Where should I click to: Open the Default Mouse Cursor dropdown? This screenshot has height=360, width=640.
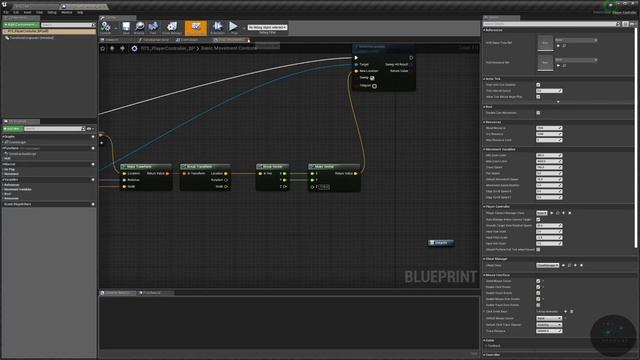click(x=549, y=318)
